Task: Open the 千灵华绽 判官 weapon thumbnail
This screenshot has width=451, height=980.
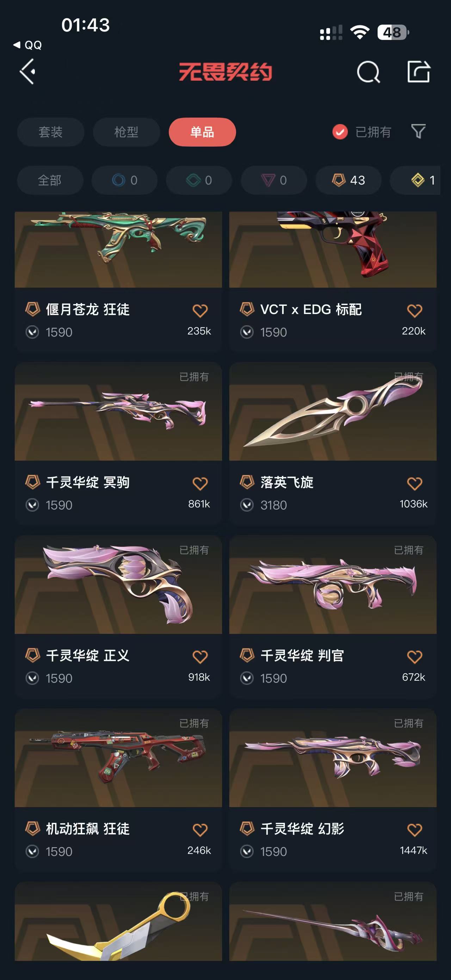Action: pyautogui.click(x=333, y=584)
